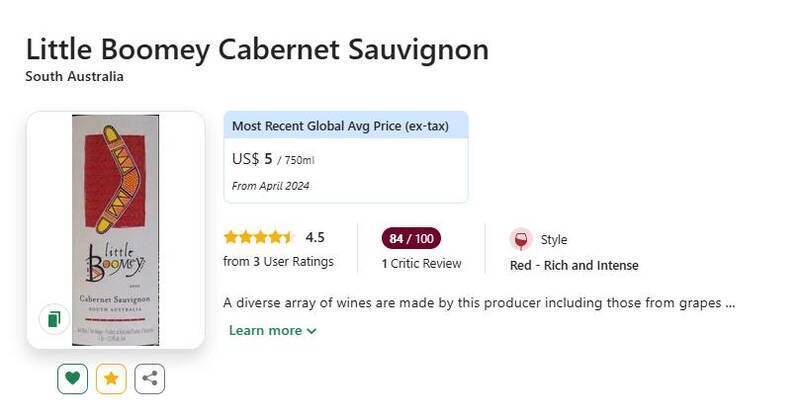Click the gold star rate icon
The height and width of the screenshot is (417, 800).
coord(111,379)
